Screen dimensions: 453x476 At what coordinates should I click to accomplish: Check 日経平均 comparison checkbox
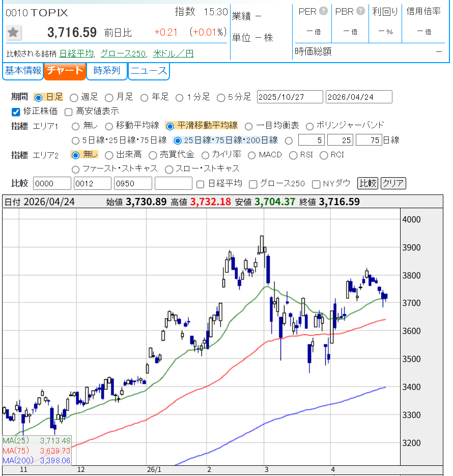coord(200,184)
